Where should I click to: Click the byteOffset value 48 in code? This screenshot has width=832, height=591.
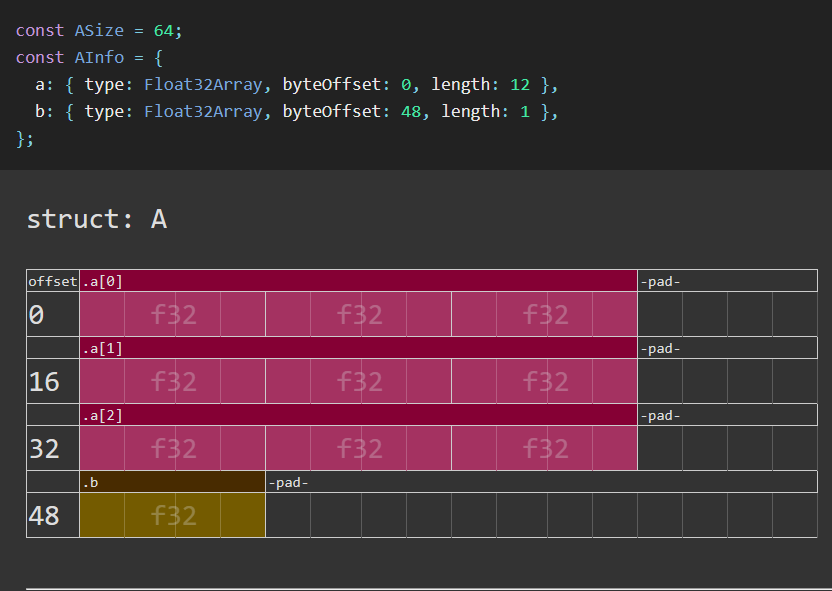coord(410,111)
